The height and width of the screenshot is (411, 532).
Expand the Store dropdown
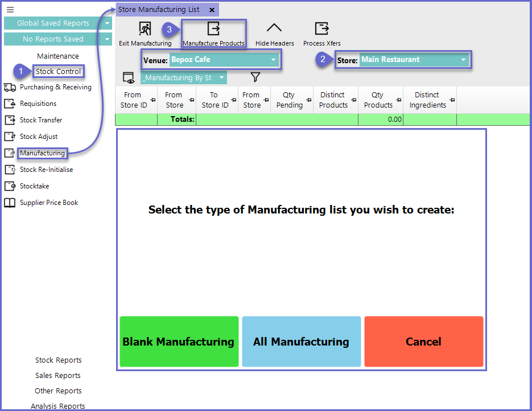coord(463,60)
